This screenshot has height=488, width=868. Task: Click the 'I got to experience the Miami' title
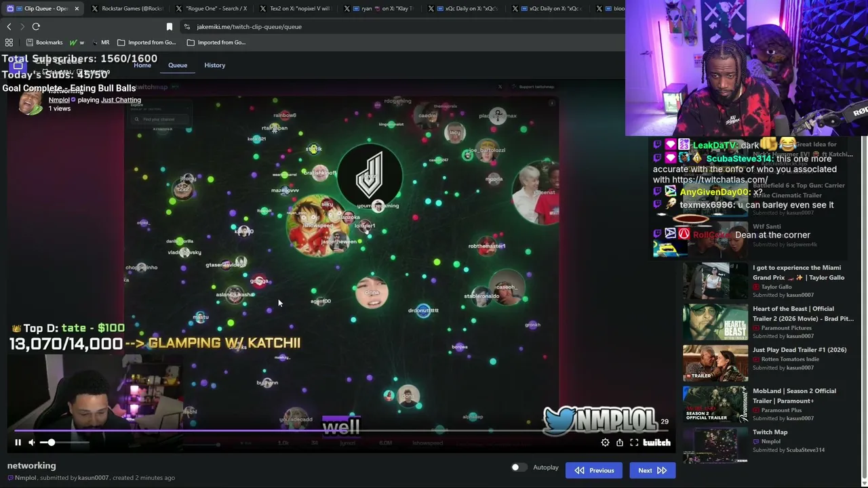click(798, 272)
